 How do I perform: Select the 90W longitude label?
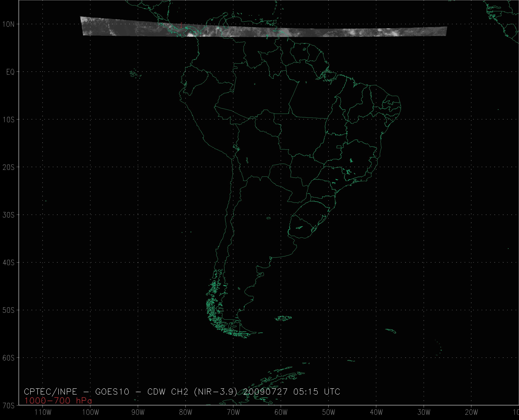138,412
